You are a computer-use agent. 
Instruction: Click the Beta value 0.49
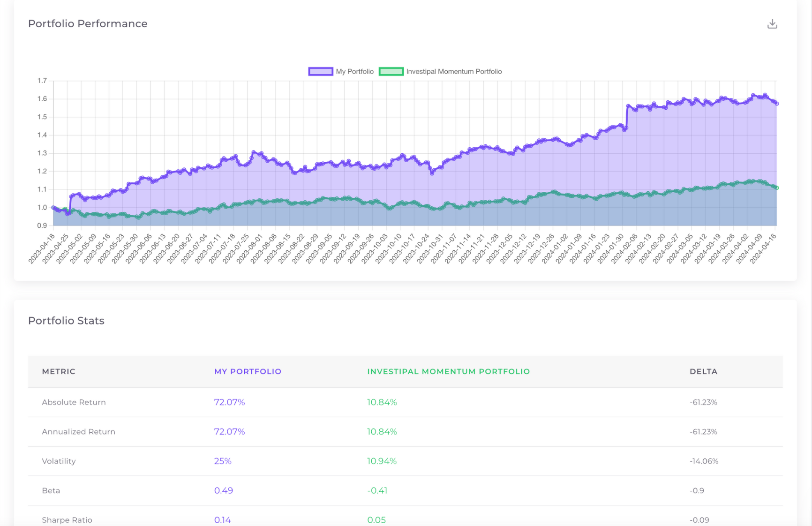tap(224, 490)
